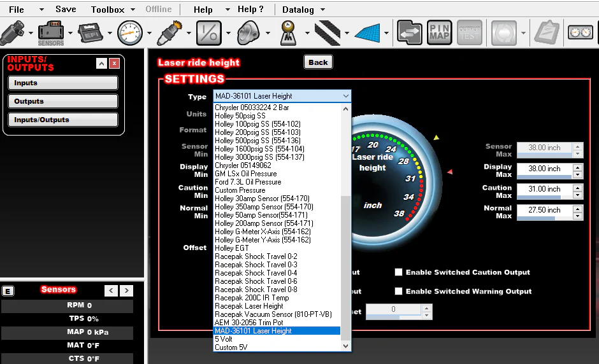Open the Toolbox dropdown arrow
Screen dimensions: 599x364
point(133,10)
